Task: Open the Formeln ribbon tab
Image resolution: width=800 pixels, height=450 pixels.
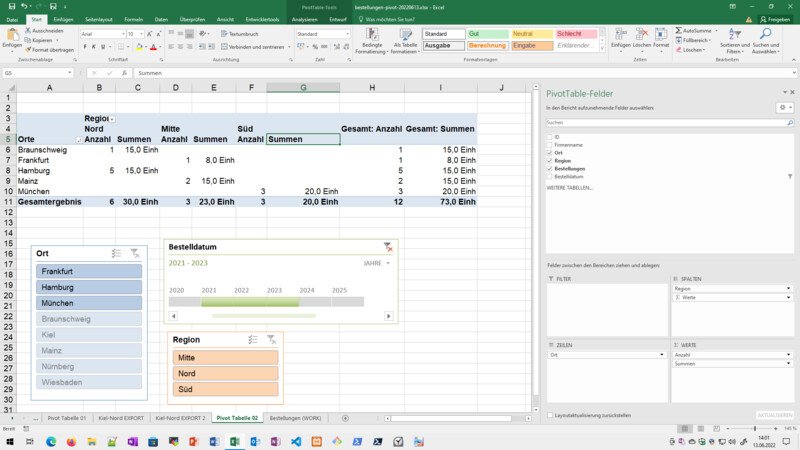Action: point(134,19)
